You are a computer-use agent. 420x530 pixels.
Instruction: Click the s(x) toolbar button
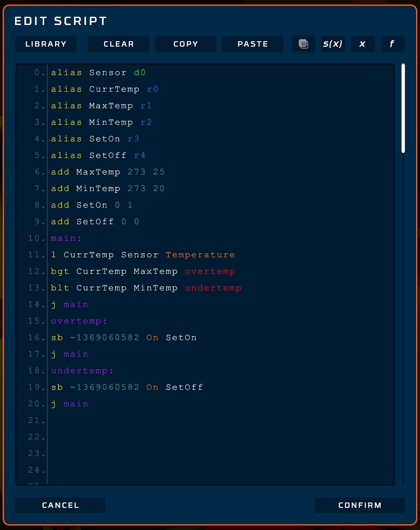(x=333, y=44)
